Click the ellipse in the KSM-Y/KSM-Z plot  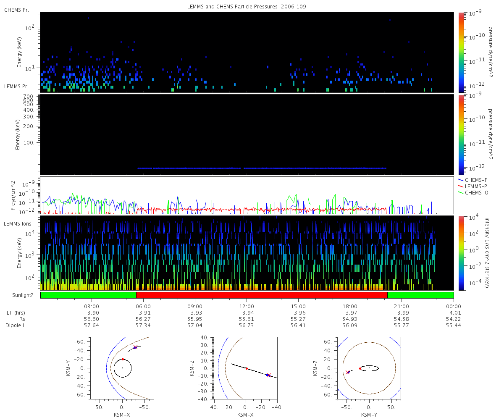369,368
